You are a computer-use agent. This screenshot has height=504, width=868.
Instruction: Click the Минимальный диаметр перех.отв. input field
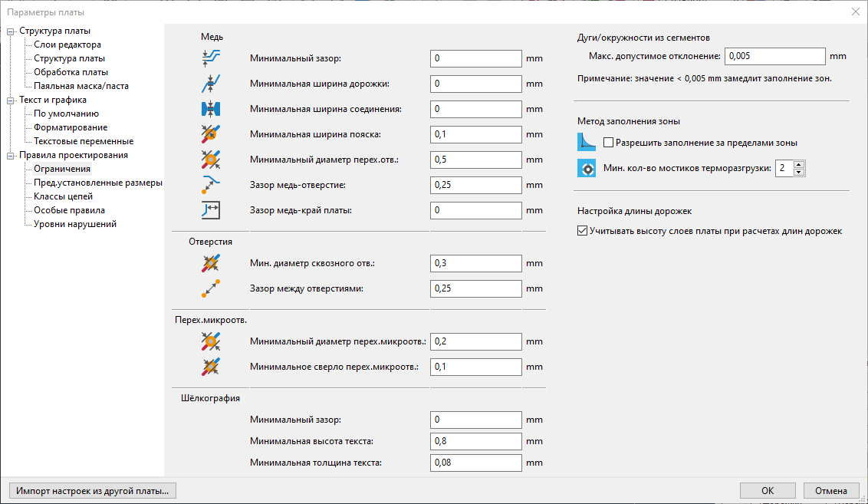475,160
